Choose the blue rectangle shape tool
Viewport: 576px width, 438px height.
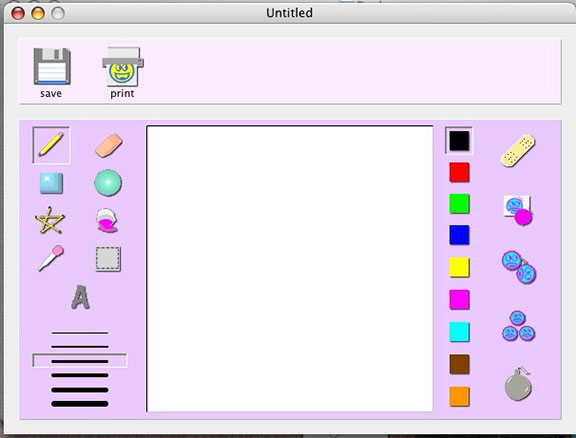point(51,183)
